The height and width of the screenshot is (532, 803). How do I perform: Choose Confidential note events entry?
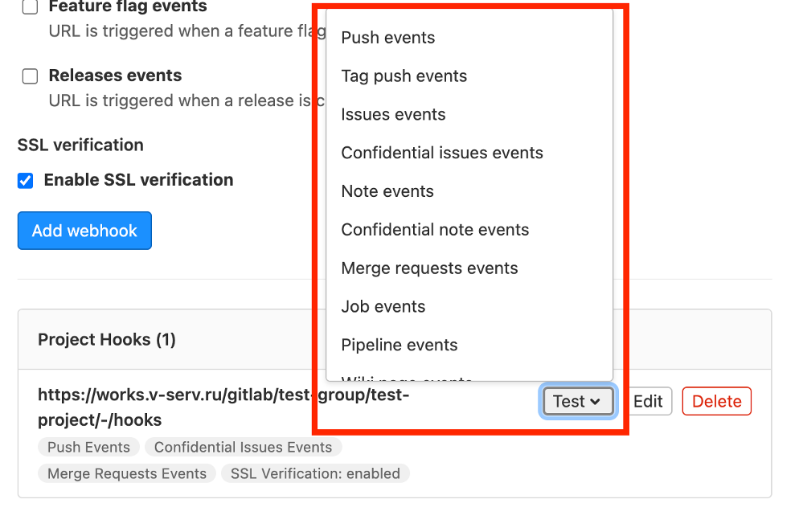(469, 229)
